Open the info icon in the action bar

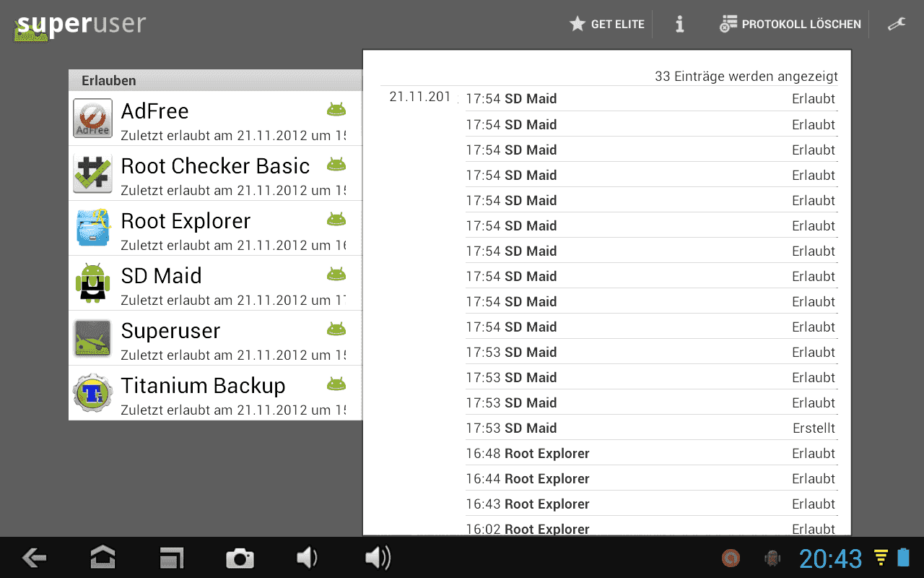tap(679, 25)
